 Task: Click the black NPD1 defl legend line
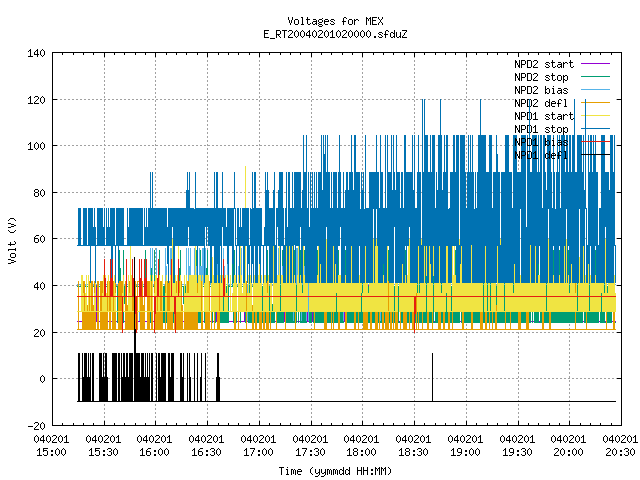coord(596,155)
